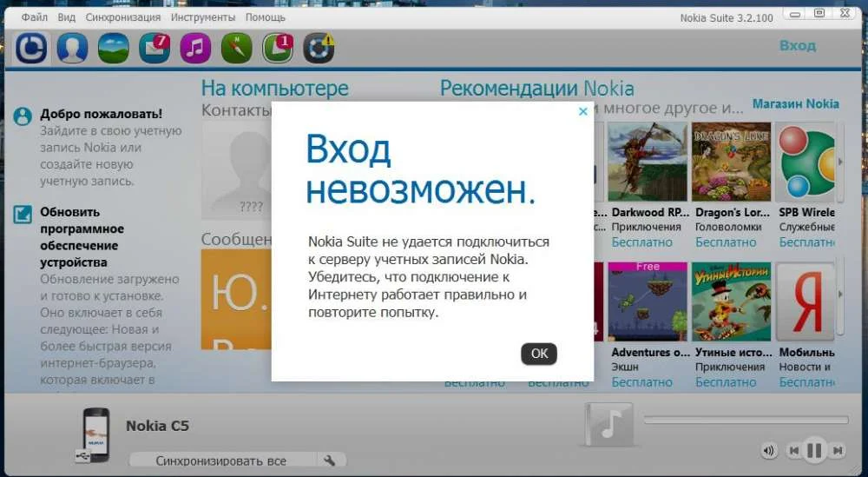Click the Рекомендации Nokia heading
The width and height of the screenshot is (868, 477).
tap(537, 88)
